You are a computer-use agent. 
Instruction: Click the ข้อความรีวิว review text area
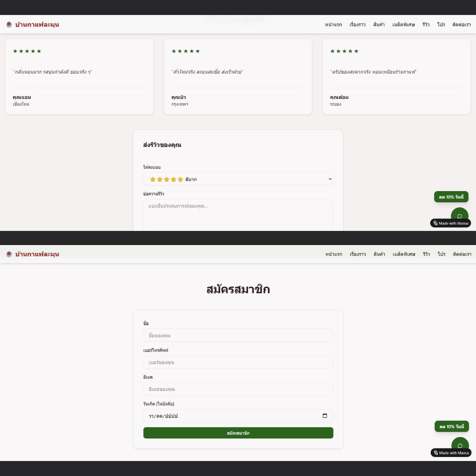click(x=238, y=215)
